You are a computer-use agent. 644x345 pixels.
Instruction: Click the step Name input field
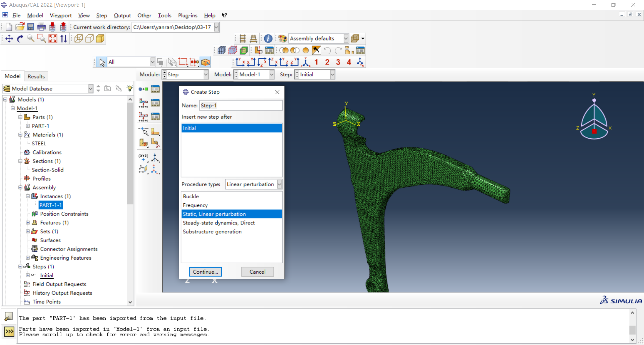[241, 106]
